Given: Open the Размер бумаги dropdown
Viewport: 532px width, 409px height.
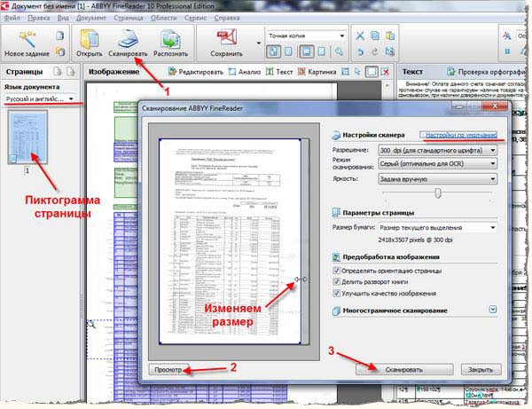Looking at the screenshot, I should (438, 227).
